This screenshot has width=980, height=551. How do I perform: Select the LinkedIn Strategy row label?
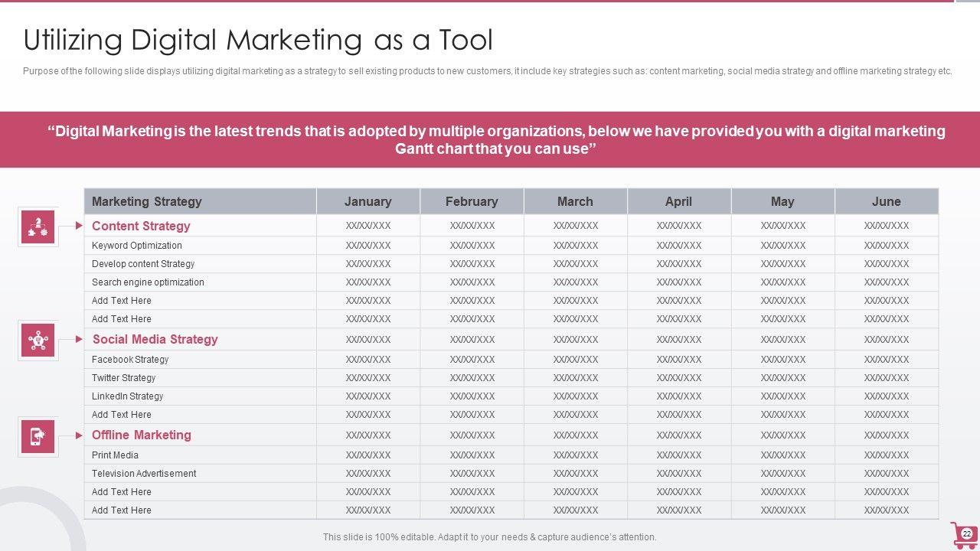(128, 396)
